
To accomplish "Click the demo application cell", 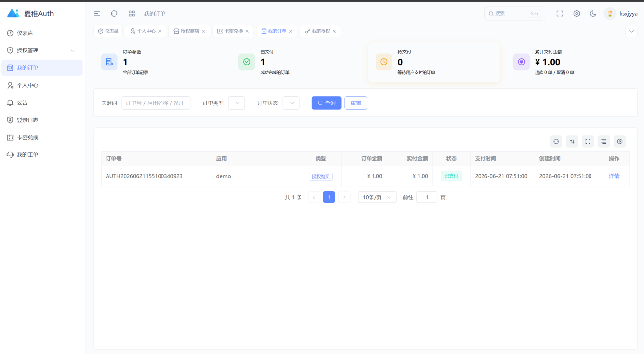I will click(256, 176).
